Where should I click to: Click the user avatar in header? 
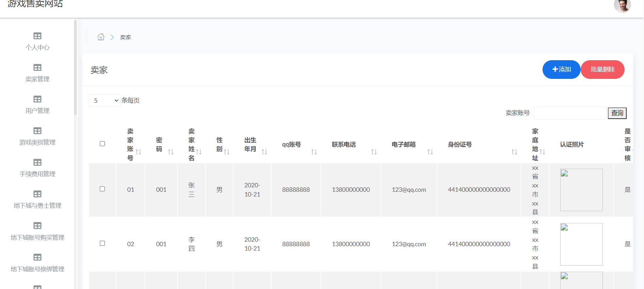tap(622, 5)
